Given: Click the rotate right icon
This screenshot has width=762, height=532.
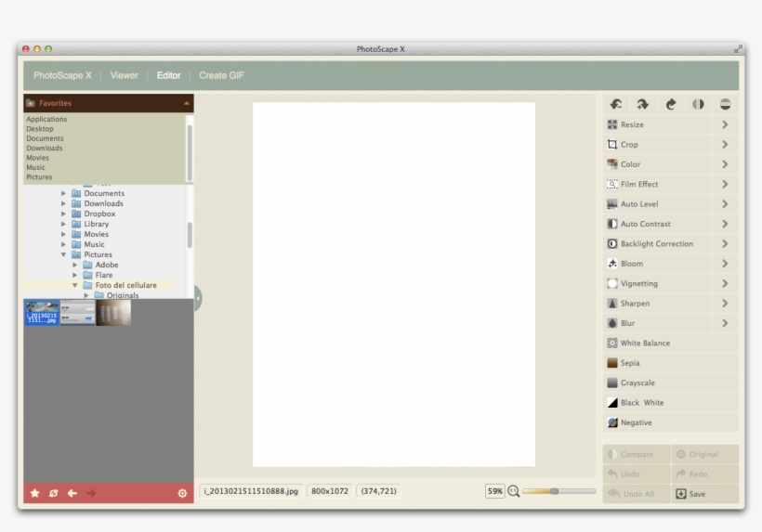Looking at the screenshot, I should pos(643,104).
